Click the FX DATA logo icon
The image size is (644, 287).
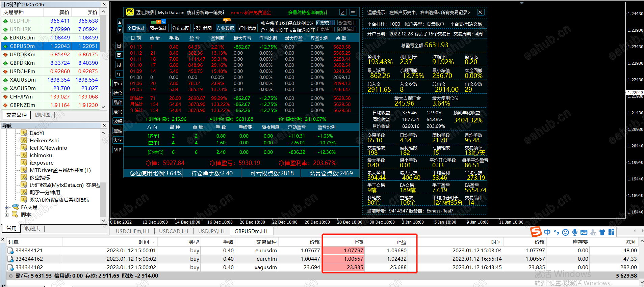[130, 12]
